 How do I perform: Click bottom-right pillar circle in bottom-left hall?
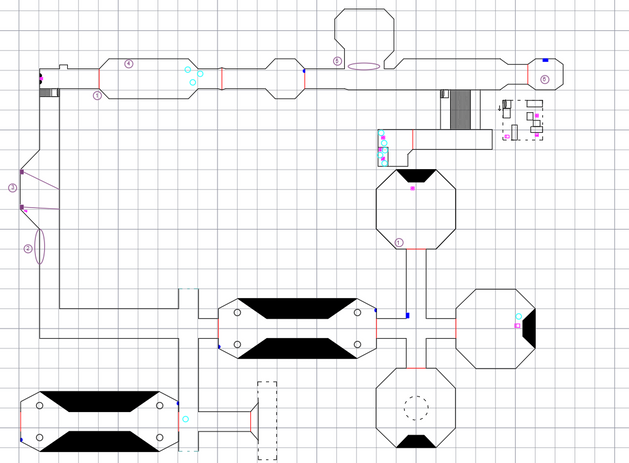[160, 437]
